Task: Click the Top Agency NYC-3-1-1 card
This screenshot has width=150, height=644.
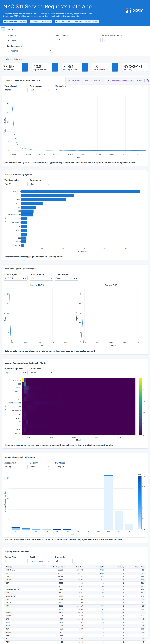Action: pyautogui.click(x=135, y=68)
